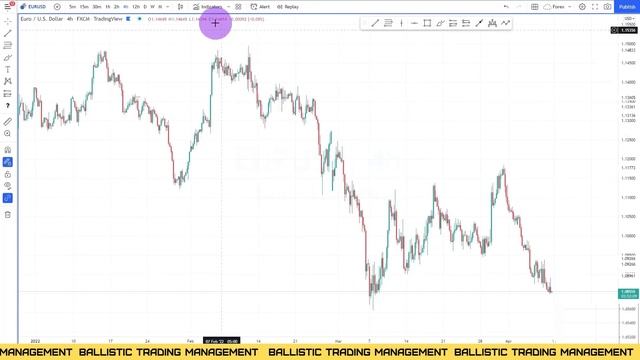Start bar Replay mode

tap(288, 7)
